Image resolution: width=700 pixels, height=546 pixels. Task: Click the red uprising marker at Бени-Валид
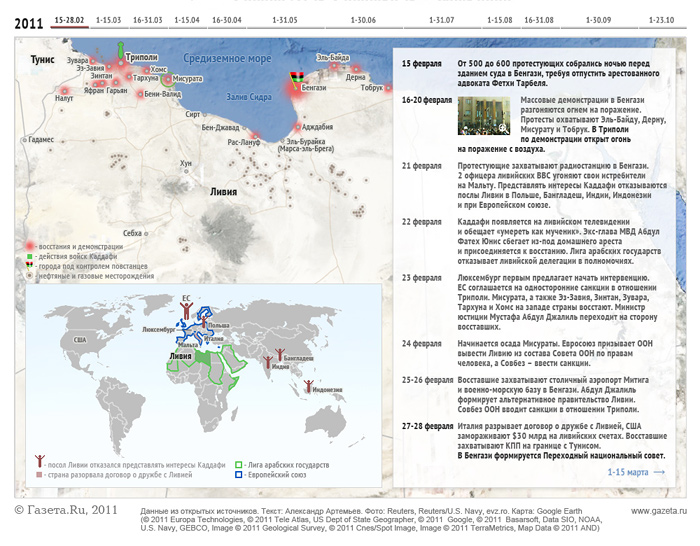pos(141,94)
